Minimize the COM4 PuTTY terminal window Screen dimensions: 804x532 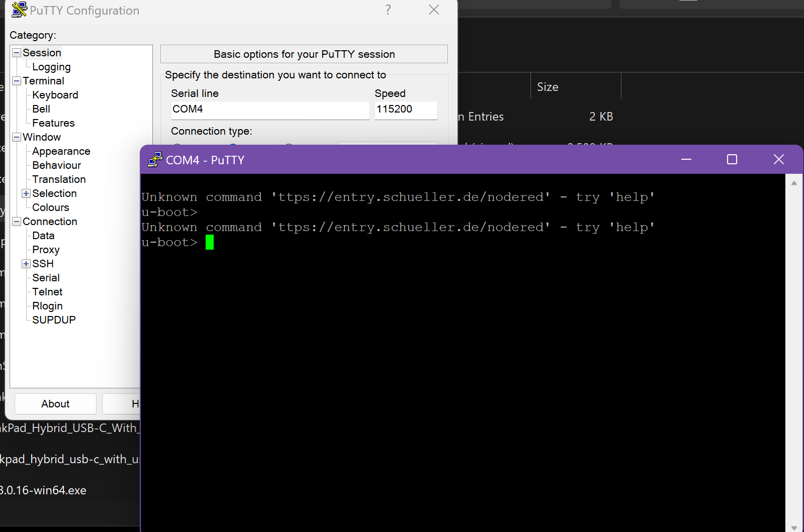click(x=686, y=160)
